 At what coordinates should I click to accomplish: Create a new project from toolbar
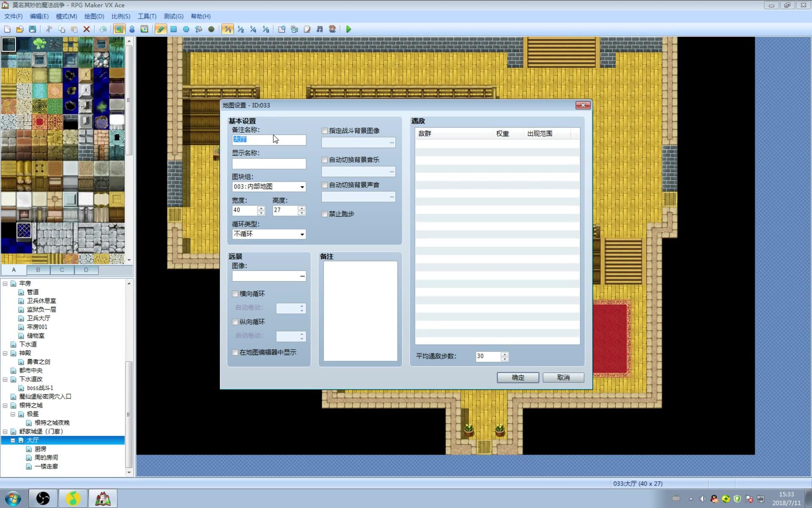coord(7,29)
